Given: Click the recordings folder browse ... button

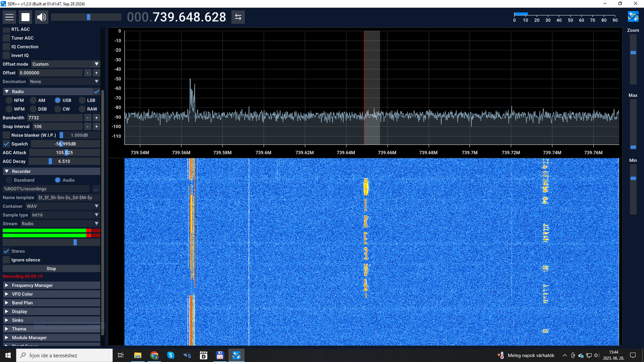Looking at the screenshot, I should (96, 189).
